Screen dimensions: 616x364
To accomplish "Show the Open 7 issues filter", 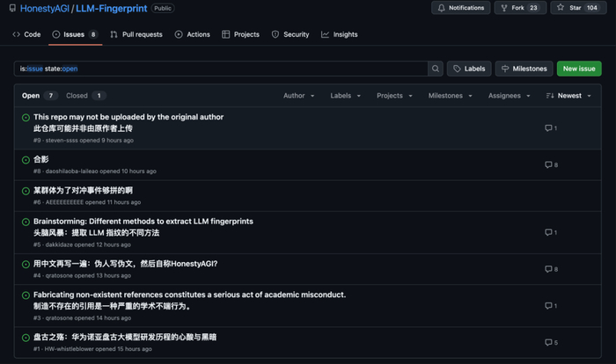I will click(x=40, y=96).
